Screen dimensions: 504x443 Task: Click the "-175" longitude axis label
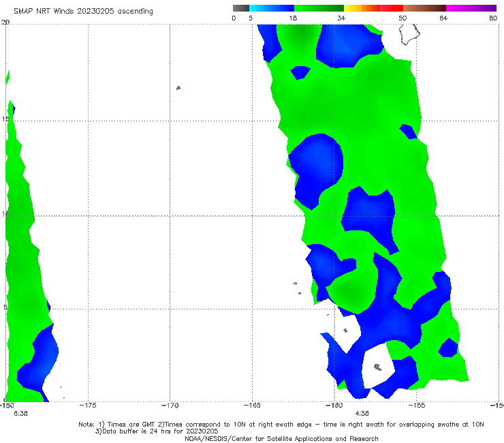pos(88,406)
